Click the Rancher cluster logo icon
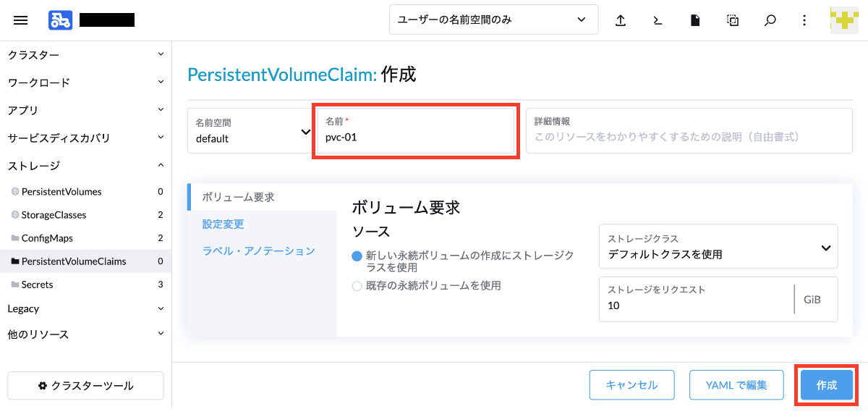The width and height of the screenshot is (868, 417). click(x=61, y=20)
